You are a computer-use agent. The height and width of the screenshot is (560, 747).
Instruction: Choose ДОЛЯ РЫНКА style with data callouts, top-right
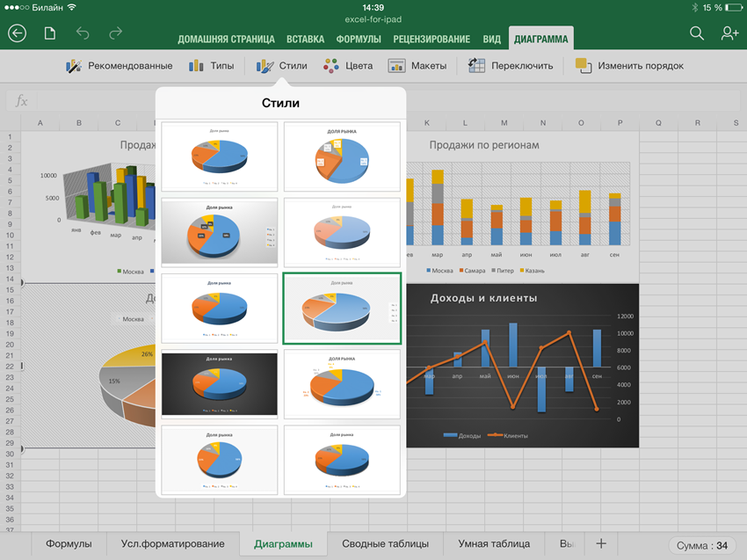point(342,156)
